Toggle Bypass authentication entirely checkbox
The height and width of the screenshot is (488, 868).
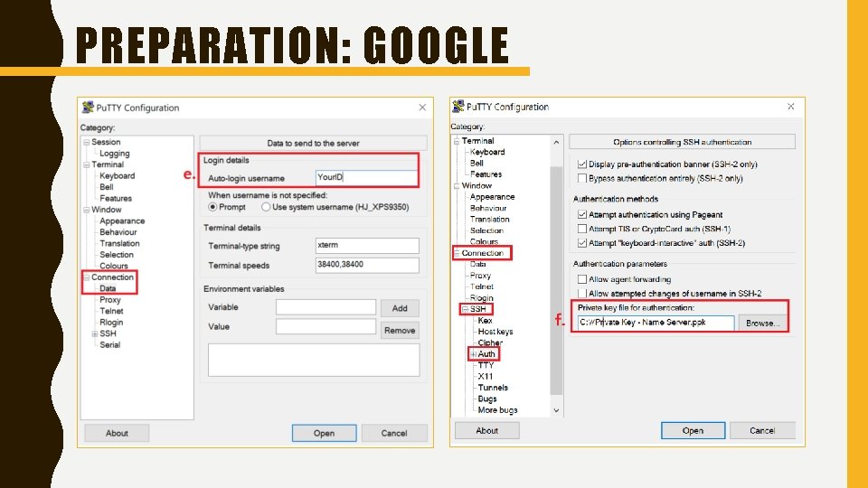tap(581, 178)
